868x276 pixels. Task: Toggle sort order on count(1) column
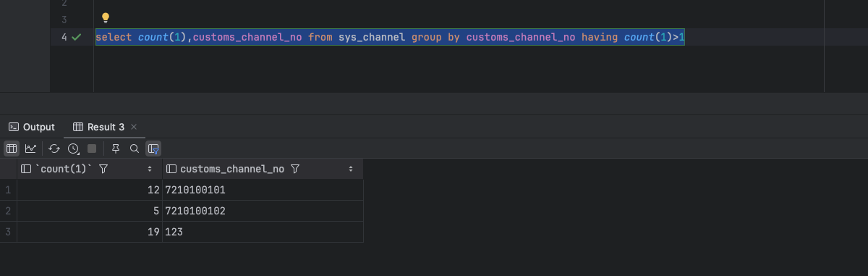(150, 169)
